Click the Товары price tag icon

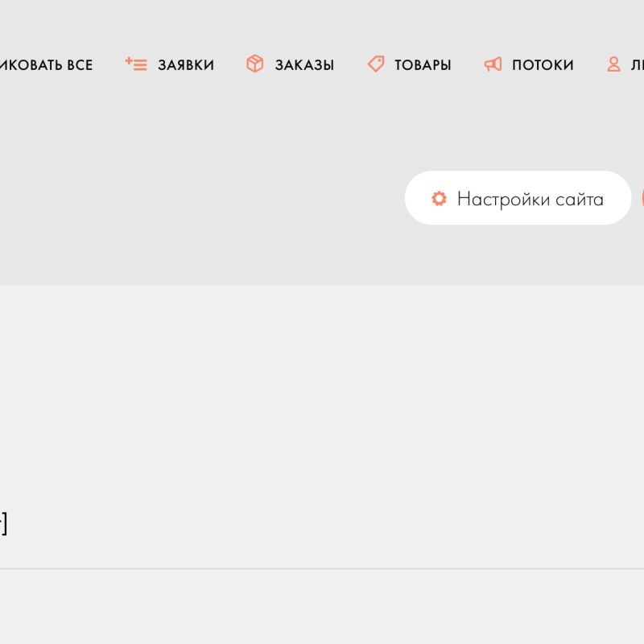pyautogui.click(x=376, y=64)
